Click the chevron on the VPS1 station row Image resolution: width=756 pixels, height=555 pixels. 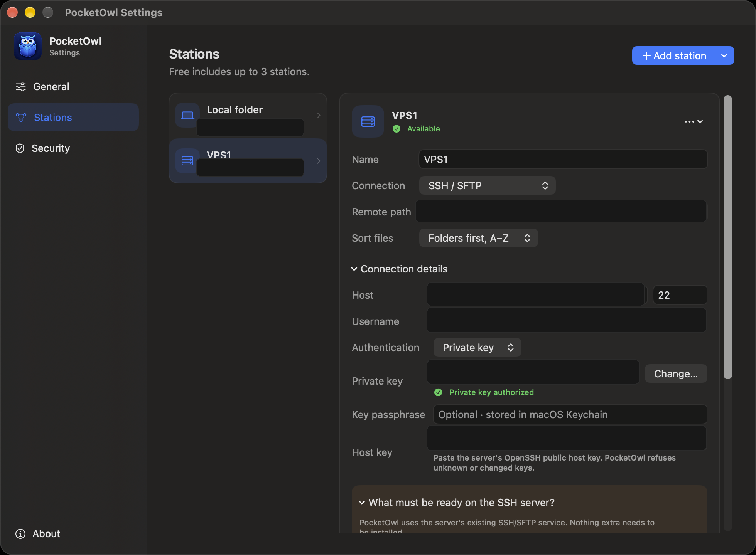tap(318, 161)
